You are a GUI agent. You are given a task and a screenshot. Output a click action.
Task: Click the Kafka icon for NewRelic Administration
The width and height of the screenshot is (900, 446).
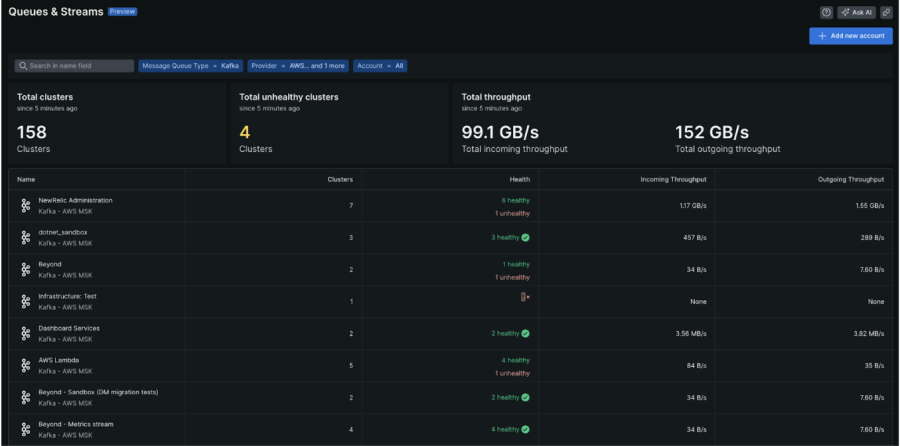coord(26,206)
